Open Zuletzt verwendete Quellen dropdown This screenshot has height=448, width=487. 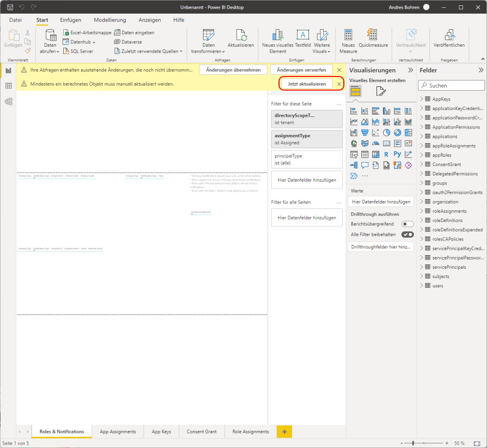coord(149,51)
